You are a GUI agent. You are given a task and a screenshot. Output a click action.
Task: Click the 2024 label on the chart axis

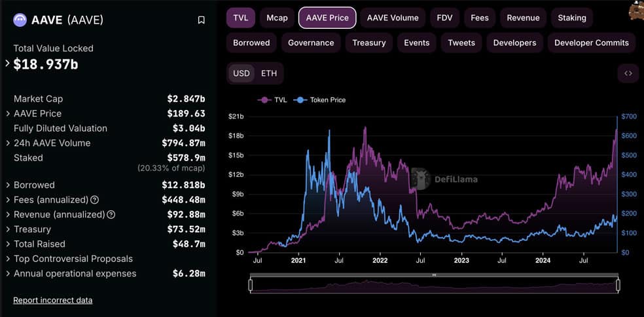click(543, 261)
